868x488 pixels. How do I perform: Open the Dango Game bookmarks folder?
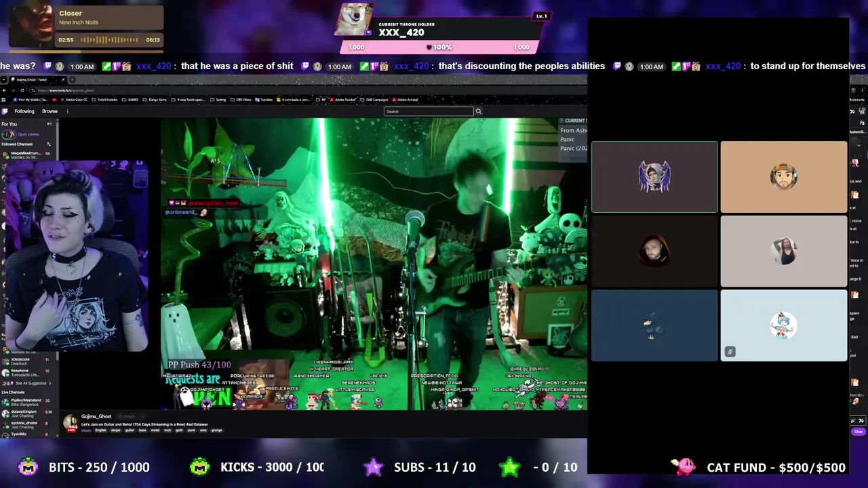coord(155,100)
